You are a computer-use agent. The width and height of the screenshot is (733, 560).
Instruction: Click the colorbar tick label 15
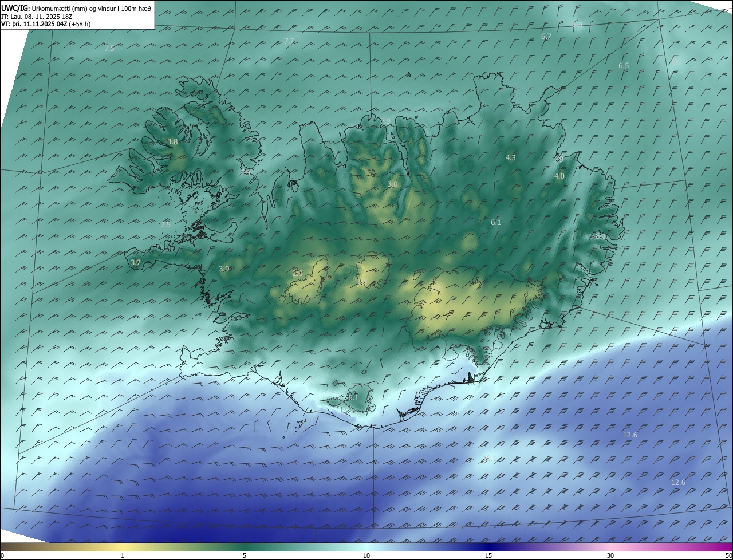488,555
